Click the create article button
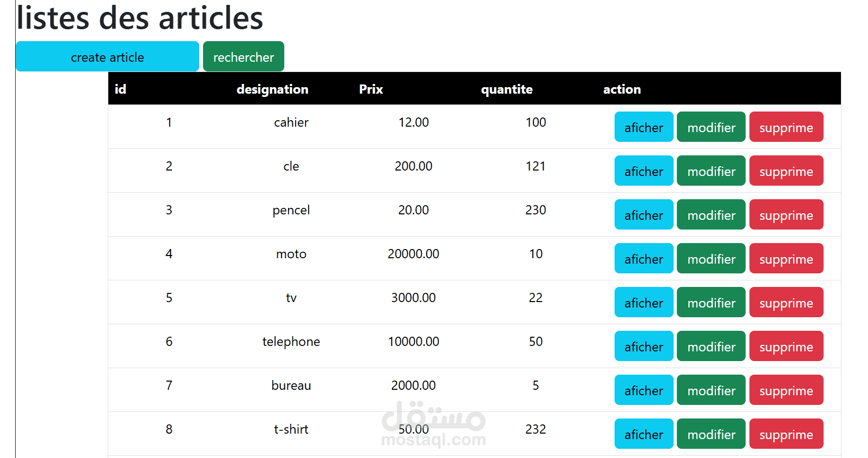The height and width of the screenshot is (458, 868). point(107,57)
